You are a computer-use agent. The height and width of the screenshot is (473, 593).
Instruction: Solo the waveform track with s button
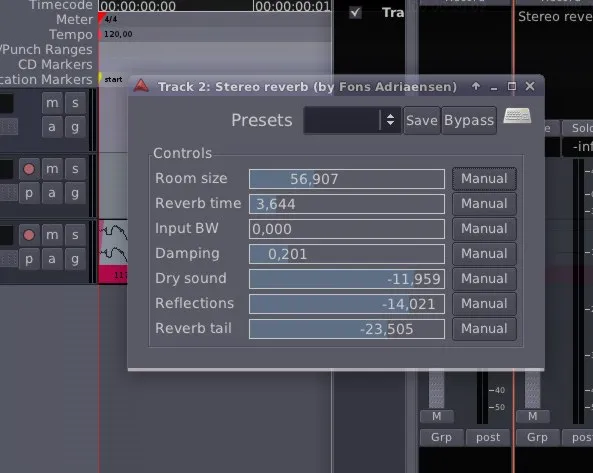tap(75, 235)
